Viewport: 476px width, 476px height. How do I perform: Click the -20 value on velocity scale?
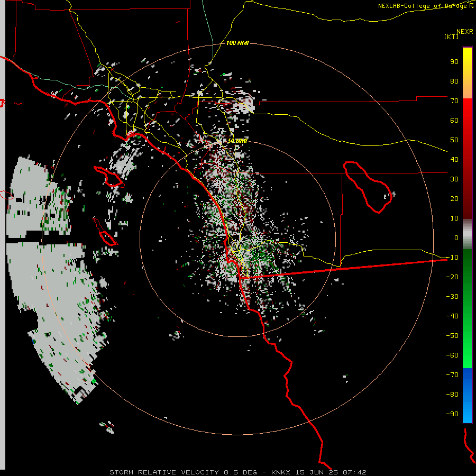452,277
